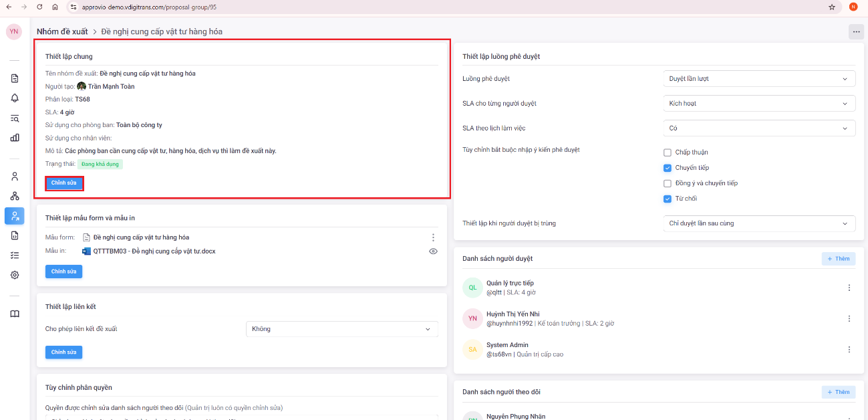Open the Cho phép liên kết đề xuất dropdown
Image resolution: width=868 pixels, height=420 pixels.
click(341, 329)
